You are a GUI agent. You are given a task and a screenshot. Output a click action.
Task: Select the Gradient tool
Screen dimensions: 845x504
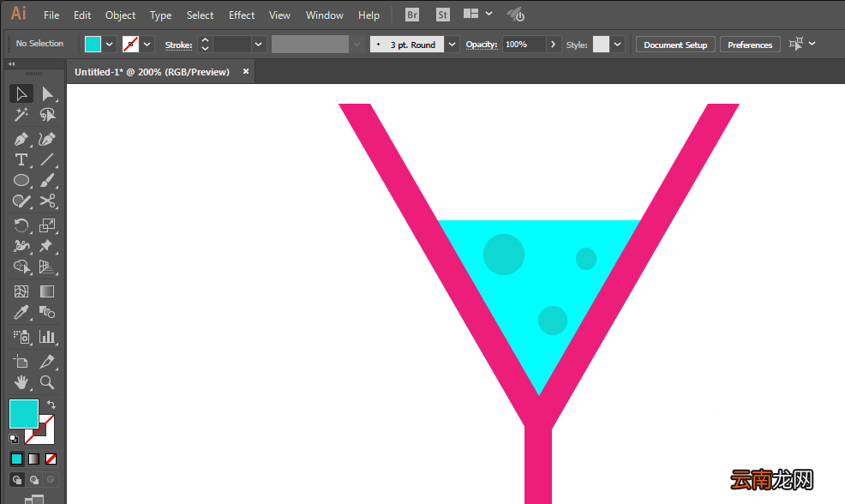click(47, 291)
